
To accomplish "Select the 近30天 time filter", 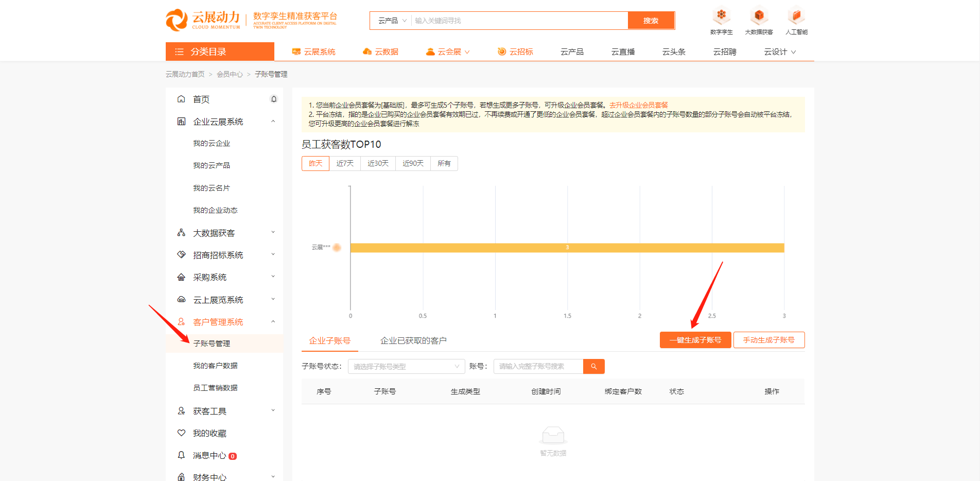I will [378, 163].
